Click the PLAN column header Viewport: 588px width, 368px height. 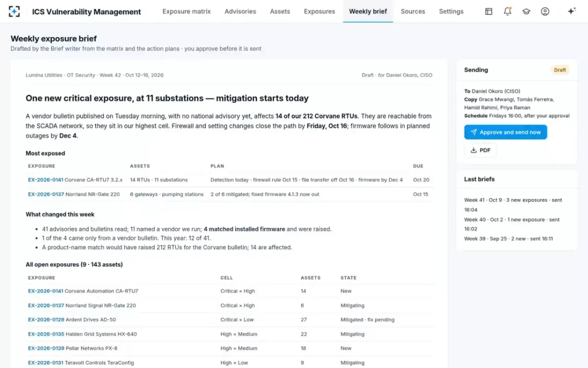click(x=217, y=166)
